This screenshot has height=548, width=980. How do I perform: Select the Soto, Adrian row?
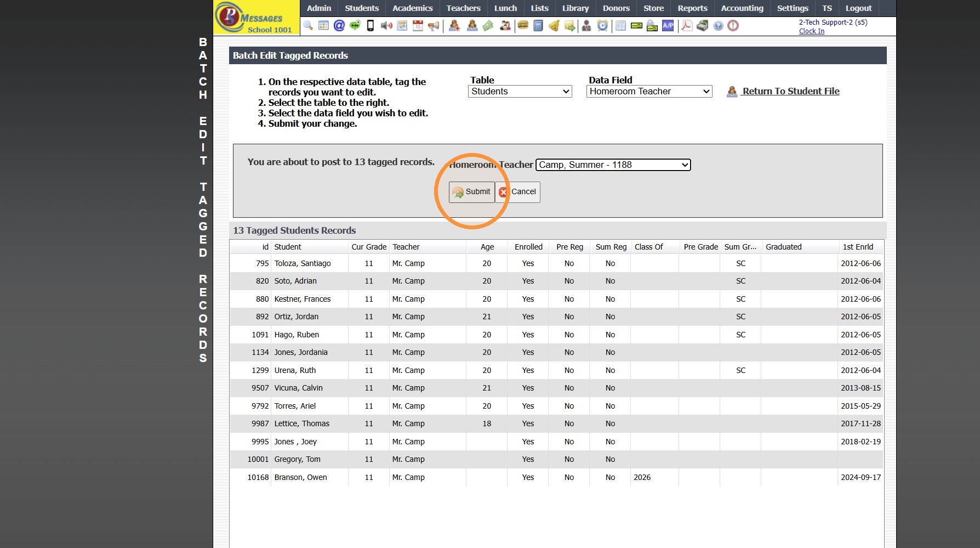[556, 281]
